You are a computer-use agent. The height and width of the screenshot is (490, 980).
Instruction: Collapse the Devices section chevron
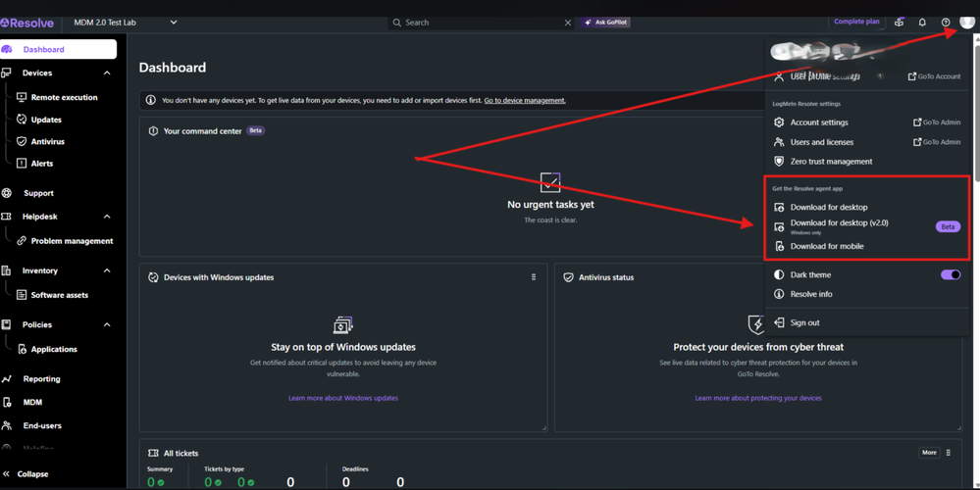(x=107, y=73)
